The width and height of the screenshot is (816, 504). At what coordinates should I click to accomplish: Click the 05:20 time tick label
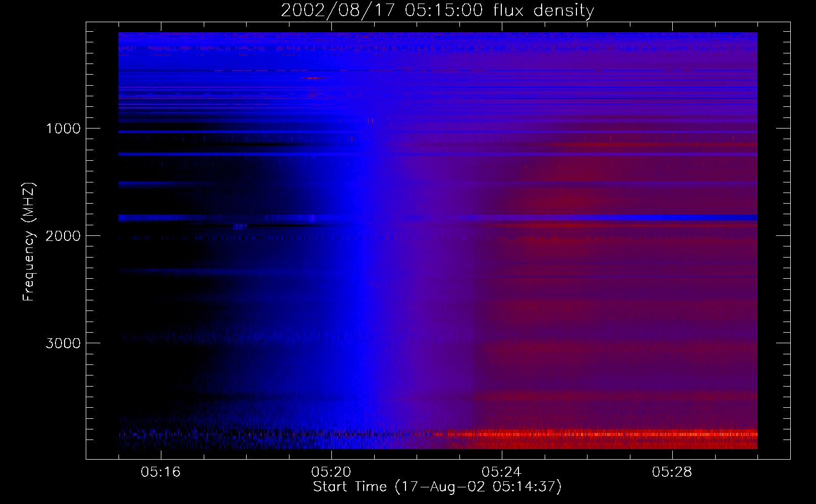click(x=331, y=472)
